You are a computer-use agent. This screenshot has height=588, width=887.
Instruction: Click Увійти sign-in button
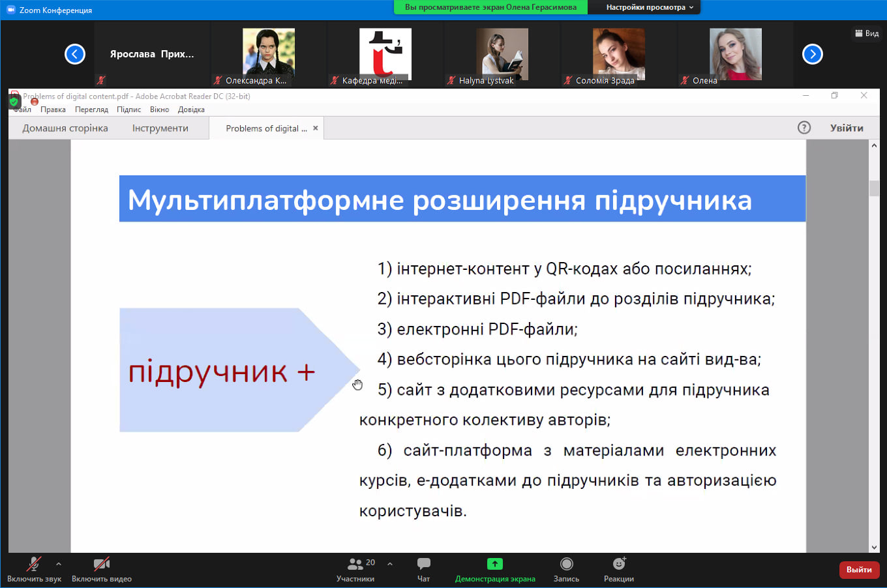[x=847, y=128]
